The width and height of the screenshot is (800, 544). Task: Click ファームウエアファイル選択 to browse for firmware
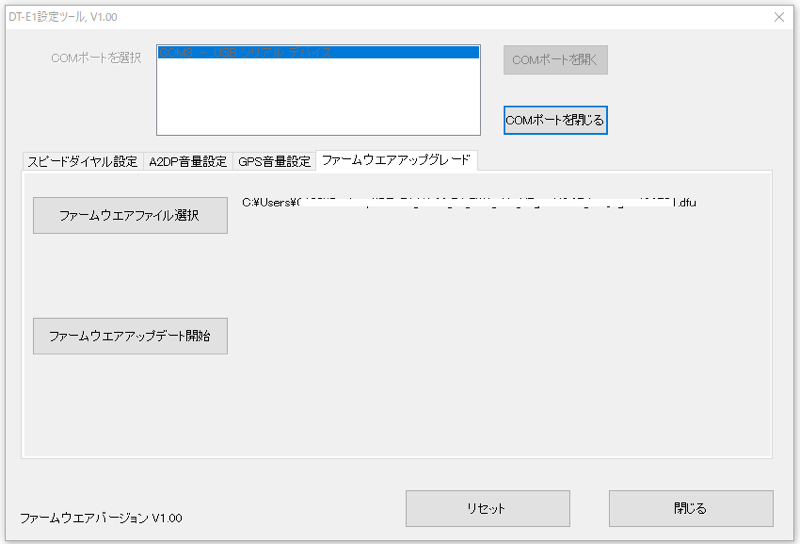point(130,215)
